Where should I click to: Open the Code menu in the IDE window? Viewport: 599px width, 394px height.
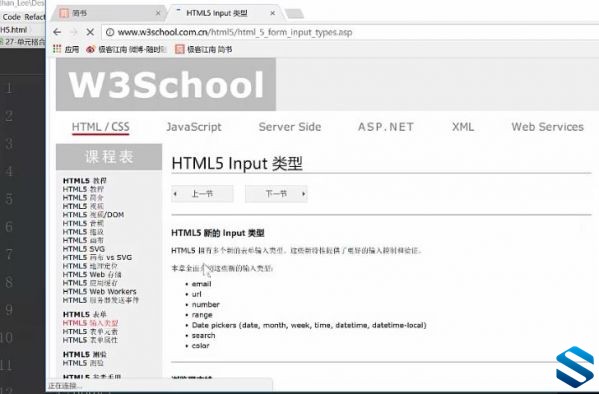(x=11, y=17)
